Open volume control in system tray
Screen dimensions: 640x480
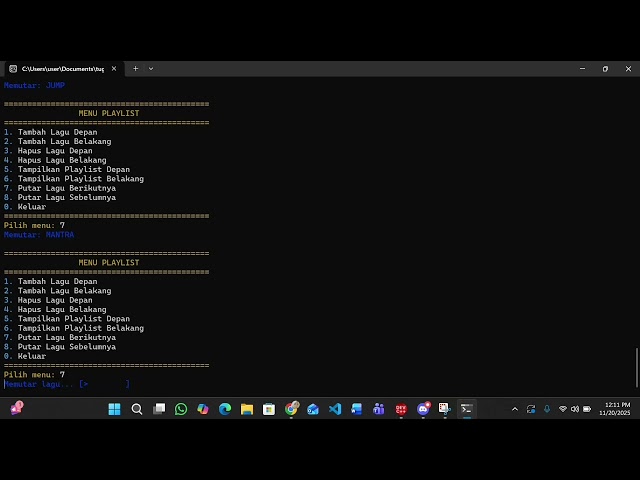pyautogui.click(x=575, y=409)
